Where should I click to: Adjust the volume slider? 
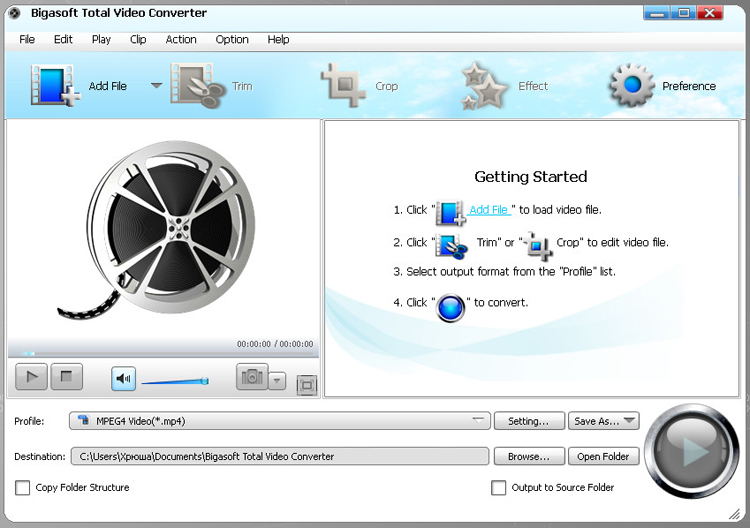click(x=175, y=381)
